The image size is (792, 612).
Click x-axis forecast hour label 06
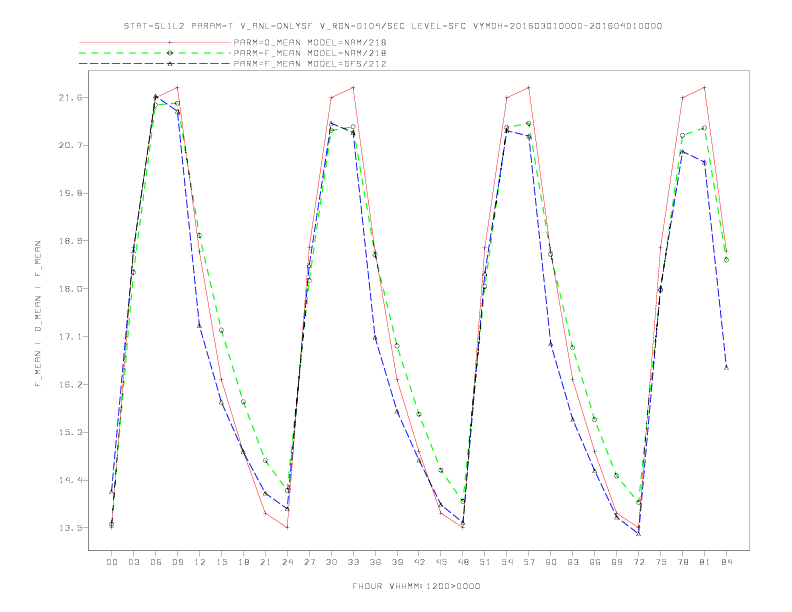click(156, 562)
